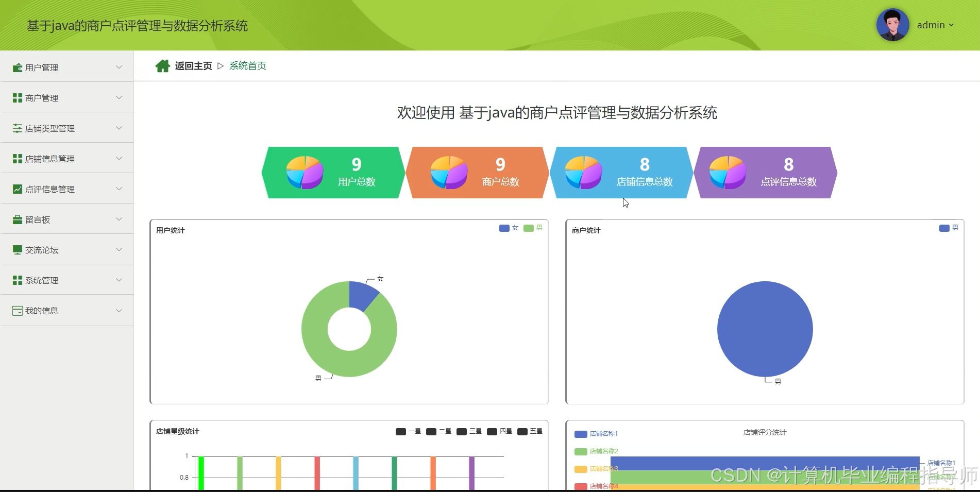
Task: Click the admin username text
Action: pos(931,25)
